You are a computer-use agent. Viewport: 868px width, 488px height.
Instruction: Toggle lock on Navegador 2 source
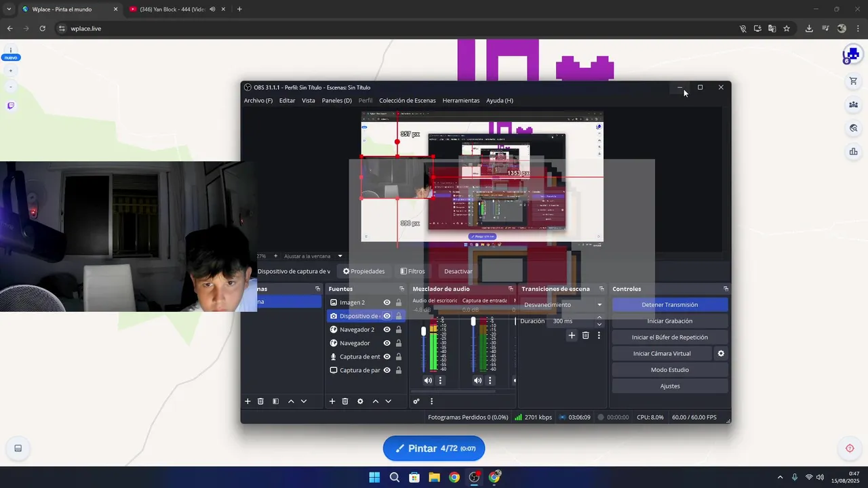(x=399, y=329)
